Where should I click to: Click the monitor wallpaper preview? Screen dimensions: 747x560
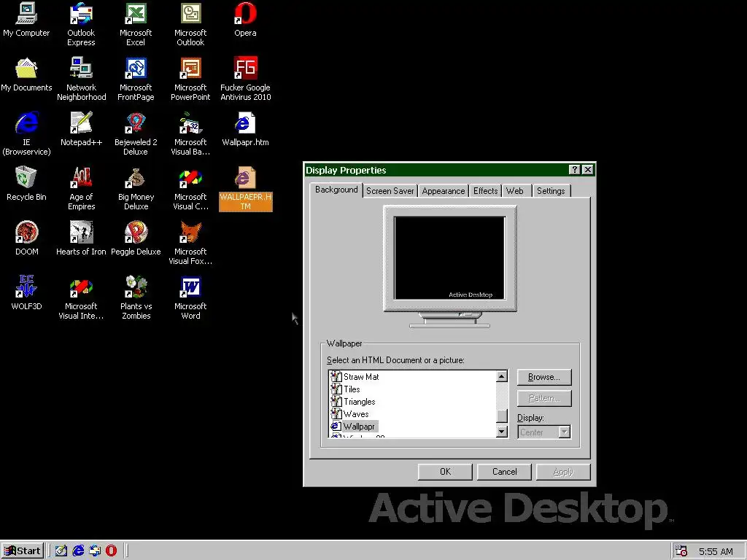[449, 257]
